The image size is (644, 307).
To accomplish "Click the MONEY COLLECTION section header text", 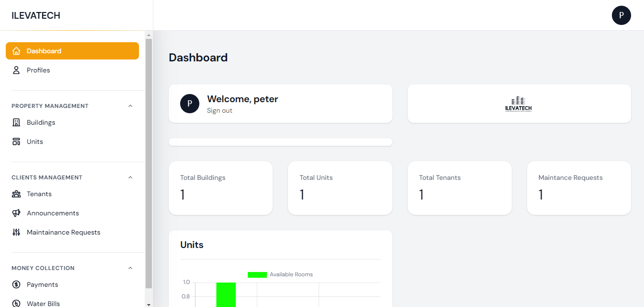I will [43, 268].
